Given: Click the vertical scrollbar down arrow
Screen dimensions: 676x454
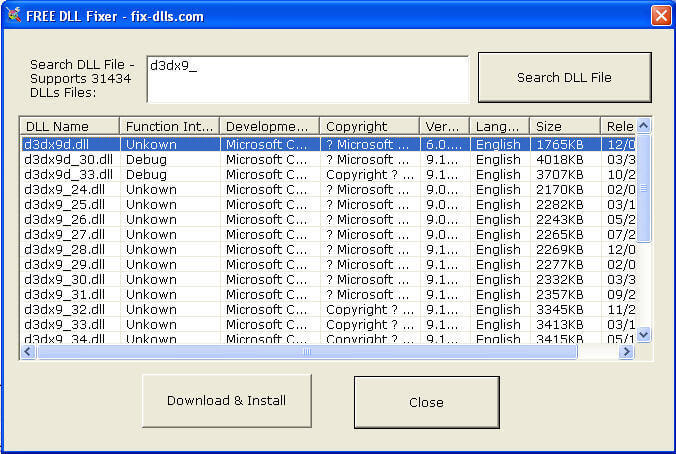Looking at the screenshot, I should click(644, 336).
